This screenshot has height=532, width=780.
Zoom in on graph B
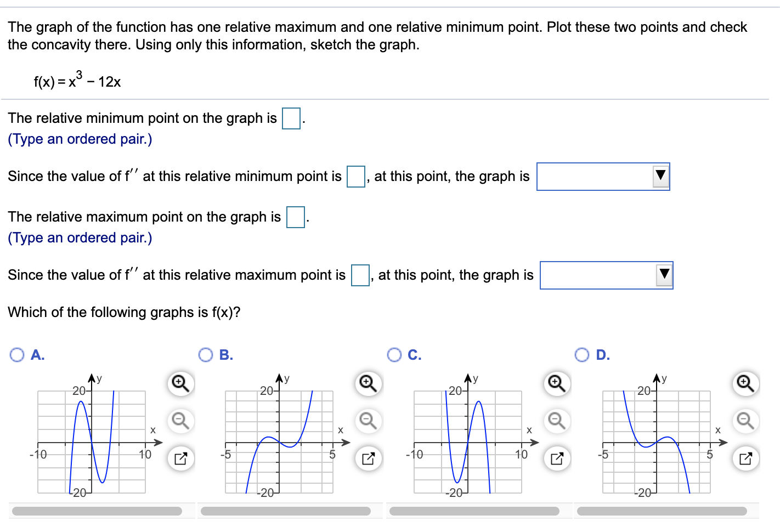point(368,384)
